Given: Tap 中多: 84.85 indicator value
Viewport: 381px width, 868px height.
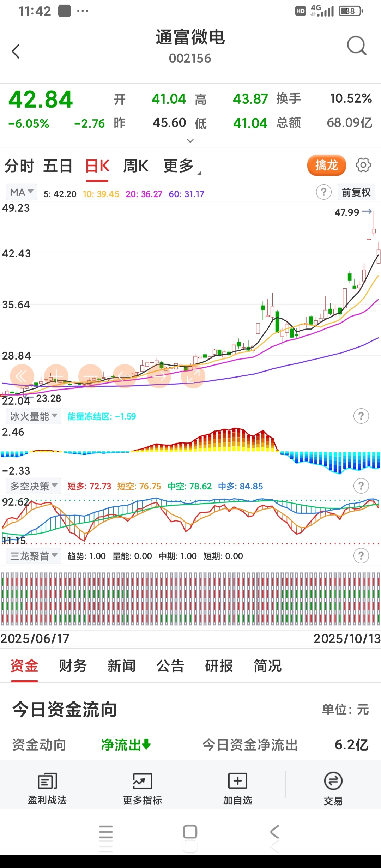Looking at the screenshot, I should pos(241,486).
